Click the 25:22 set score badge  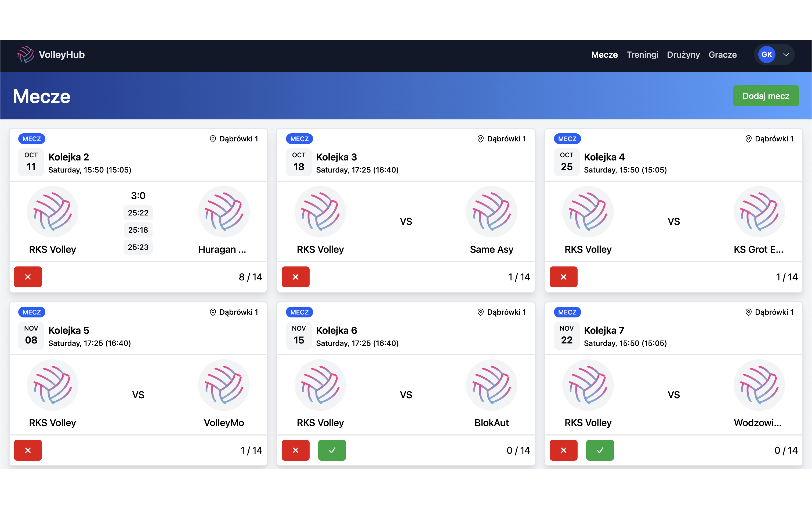coord(138,213)
